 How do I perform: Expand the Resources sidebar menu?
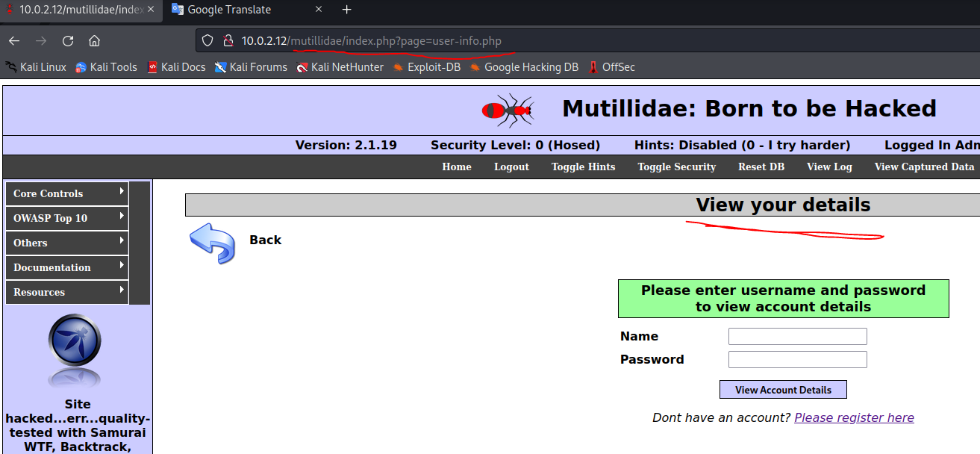pyautogui.click(x=67, y=292)
